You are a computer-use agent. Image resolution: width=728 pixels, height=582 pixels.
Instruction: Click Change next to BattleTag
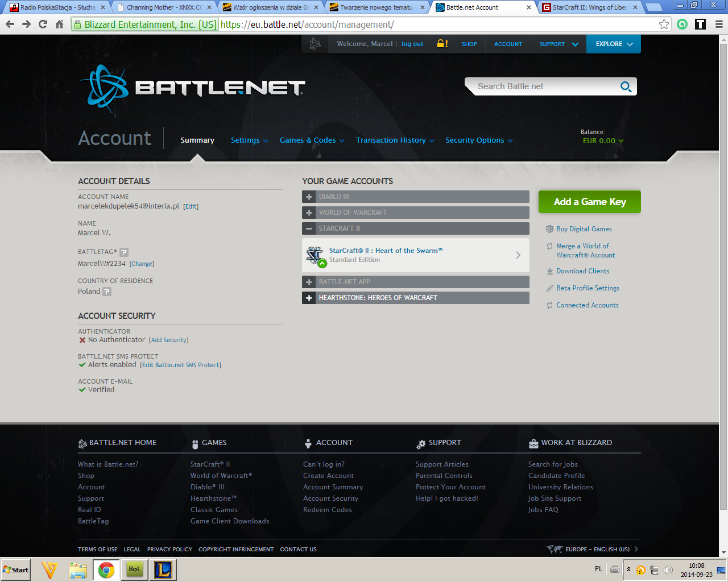[x=142, y=264]
